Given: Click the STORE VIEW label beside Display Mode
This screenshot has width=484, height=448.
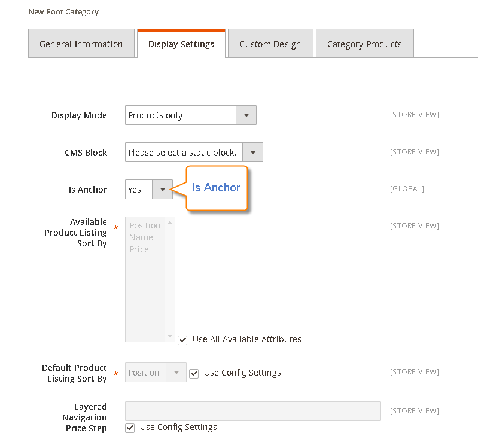Looking at the screenshot, I should [x=414, y=114].
